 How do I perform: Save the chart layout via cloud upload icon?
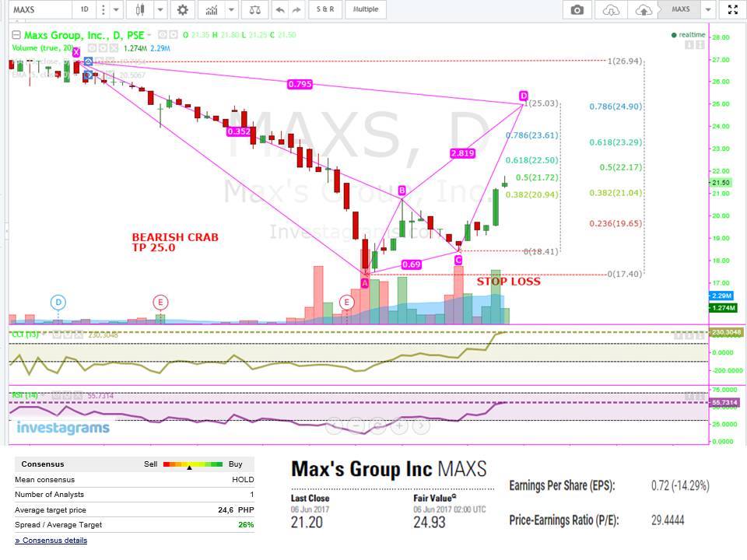[642, 9]
